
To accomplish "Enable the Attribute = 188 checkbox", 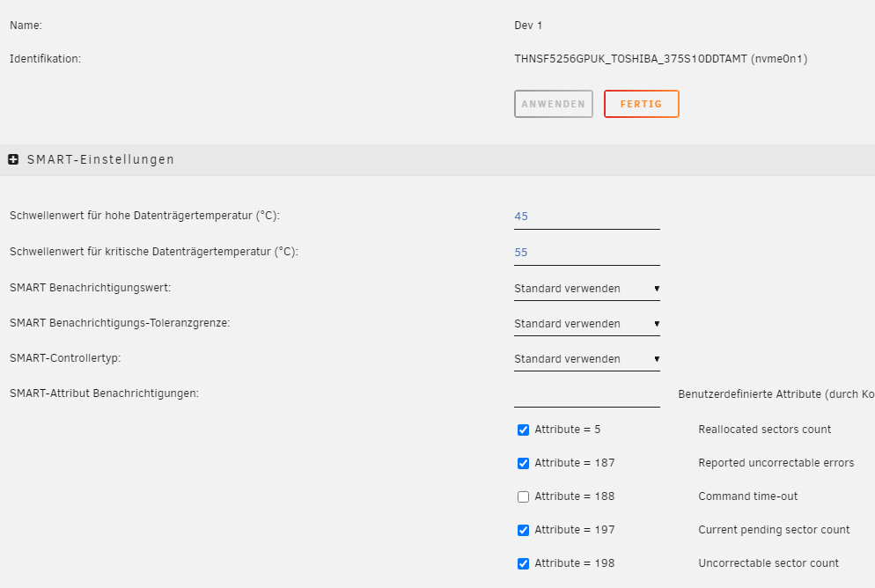I will 523,496.
